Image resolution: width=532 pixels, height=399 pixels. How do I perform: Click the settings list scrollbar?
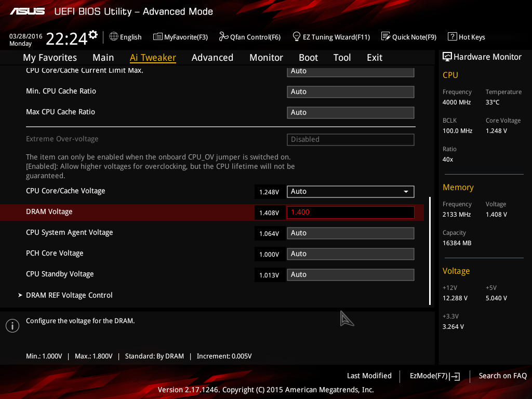[x=430, y=251]
